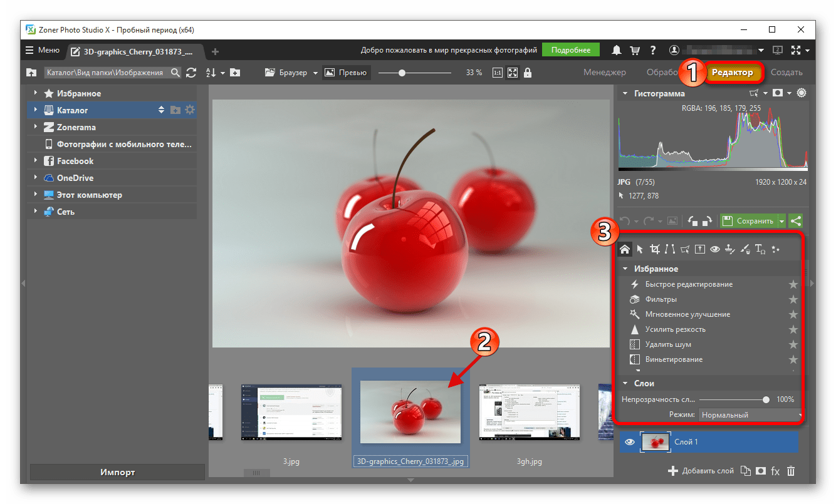Collapse the Гистограмма panel

(x=624, y=93)
